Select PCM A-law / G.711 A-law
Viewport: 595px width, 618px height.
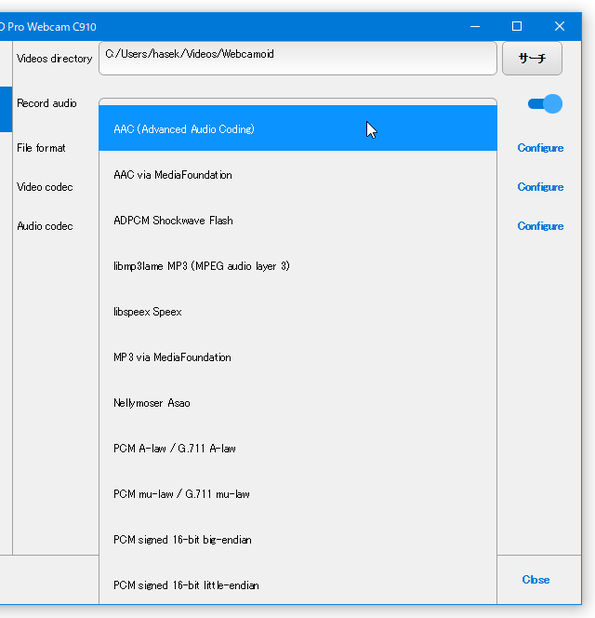click(298, 449)
